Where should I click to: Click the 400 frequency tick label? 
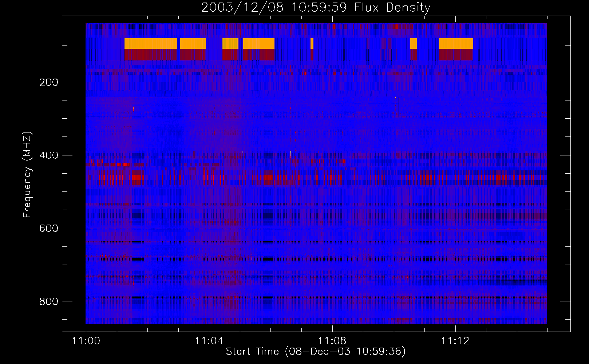[49, 155]
